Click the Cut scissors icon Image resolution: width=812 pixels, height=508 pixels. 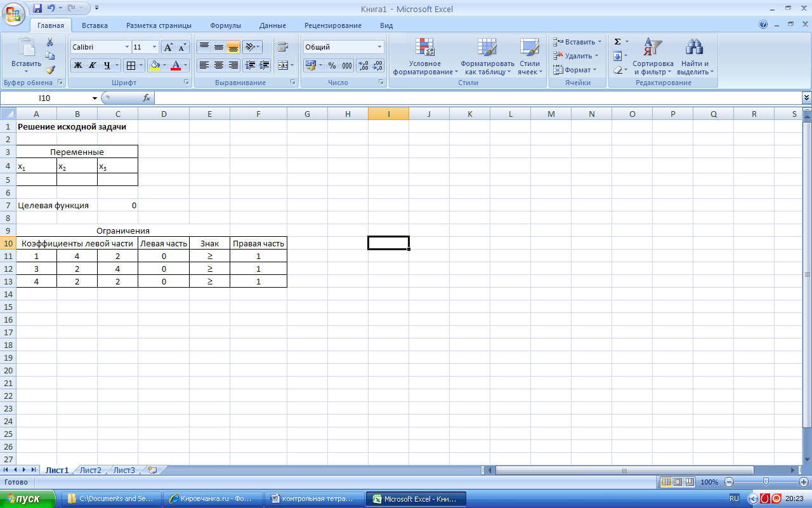50,43
